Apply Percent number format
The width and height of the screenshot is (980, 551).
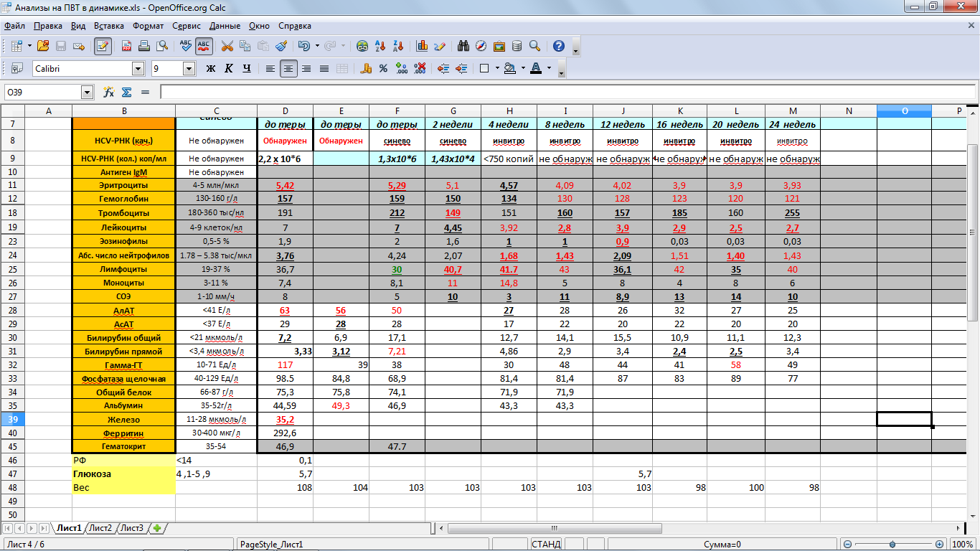[x=383, y=69]
